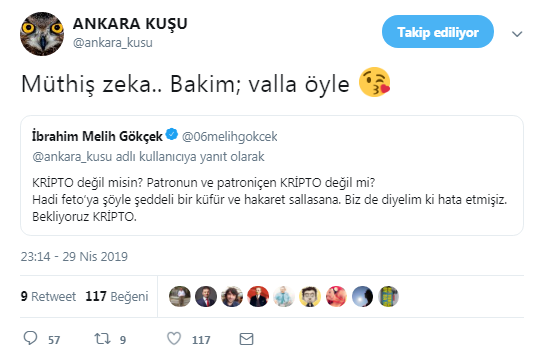Send tweet via envelope message icon
This screenshot has height=361, width=533.
pos(246,339)
